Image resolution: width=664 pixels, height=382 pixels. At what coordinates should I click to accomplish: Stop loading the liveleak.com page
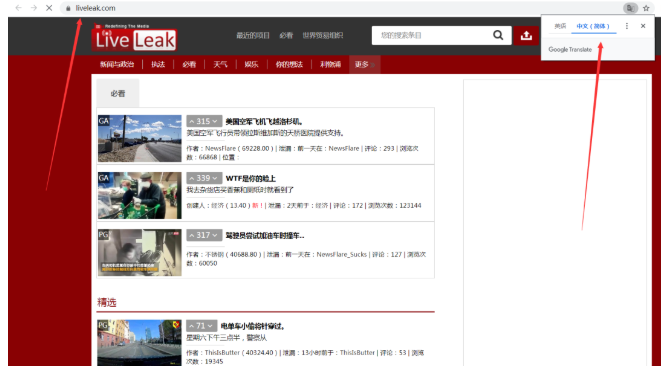(49, 8)
